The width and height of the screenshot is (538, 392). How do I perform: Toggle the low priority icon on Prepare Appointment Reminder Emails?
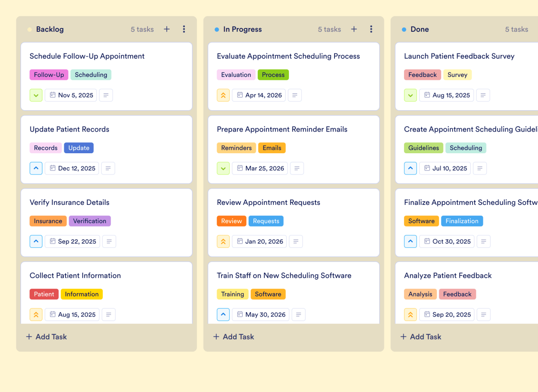(223, 168)
